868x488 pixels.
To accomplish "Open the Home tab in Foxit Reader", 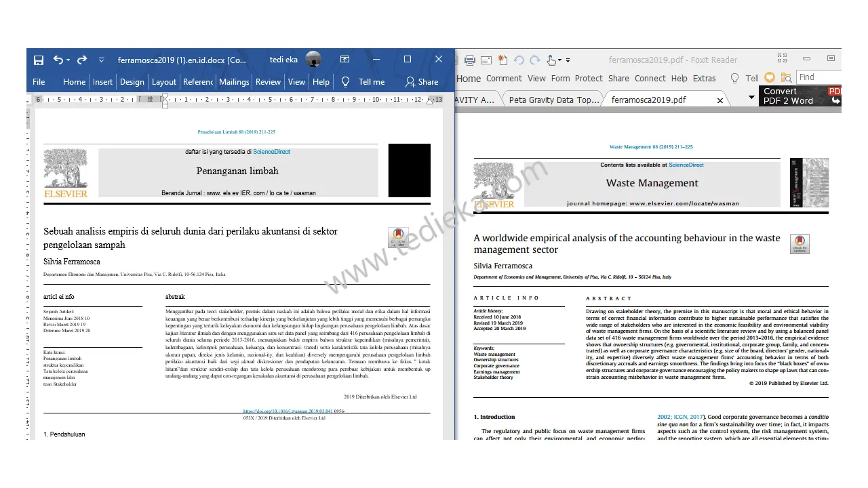I will click(469, 79).
